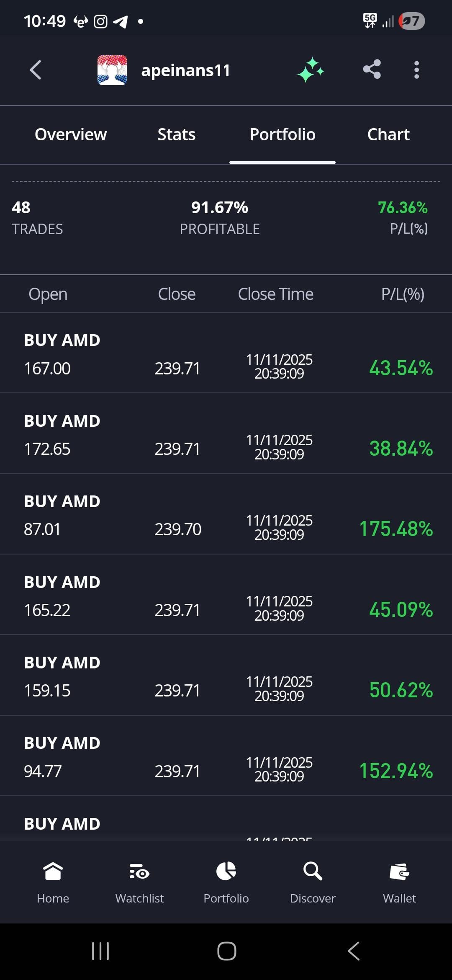Switch to the Stats tab
The height and width of the screenshot is (980, 452).
click(176, 134)
